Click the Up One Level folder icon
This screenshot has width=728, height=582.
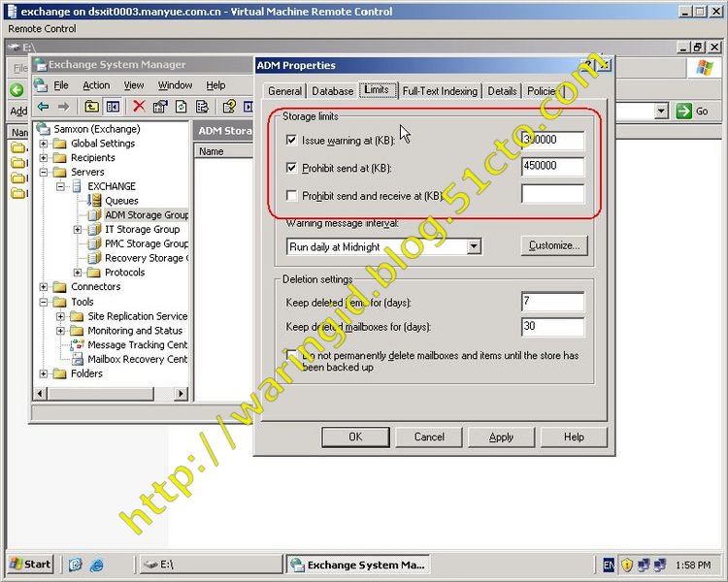[91, 107]
